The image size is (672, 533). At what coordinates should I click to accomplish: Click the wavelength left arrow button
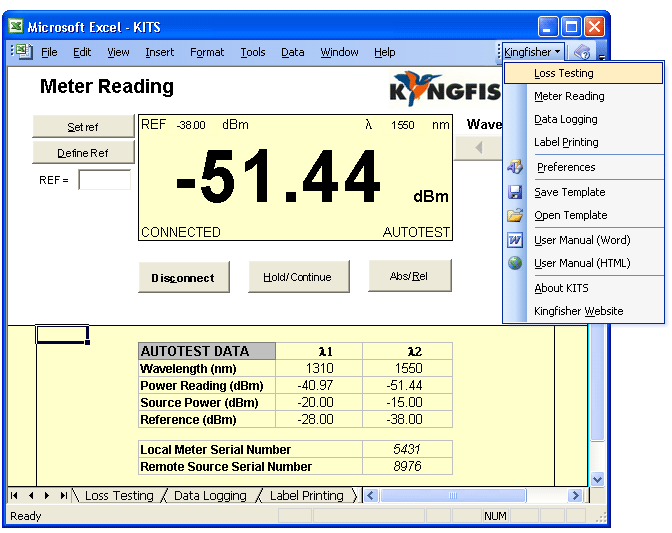pyautogui.click(x=479, y=148)
